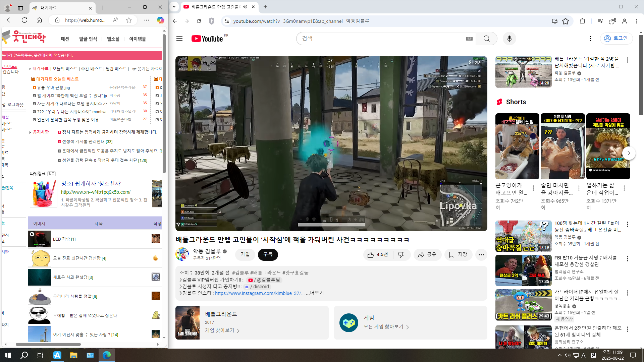Open 얼굴 인식 menu on 웃긴대학

pyautogui.click(x=88, y=39)
